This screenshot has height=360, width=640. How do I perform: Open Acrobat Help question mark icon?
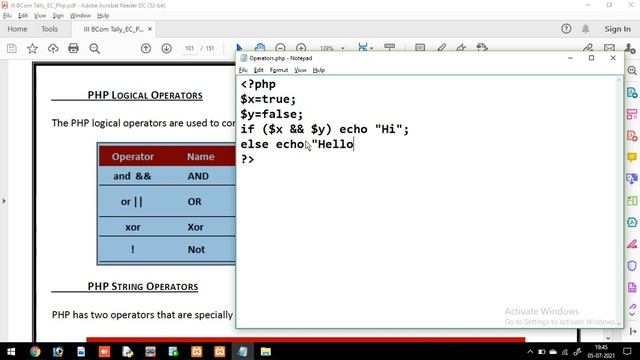566,29
